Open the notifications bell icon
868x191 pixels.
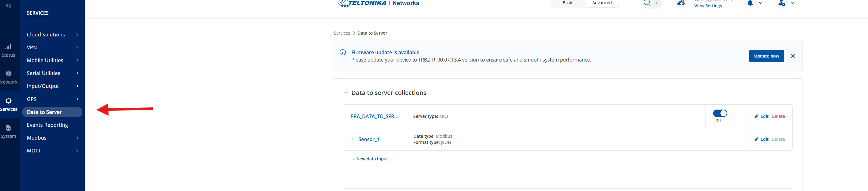(x=750, y=3)
